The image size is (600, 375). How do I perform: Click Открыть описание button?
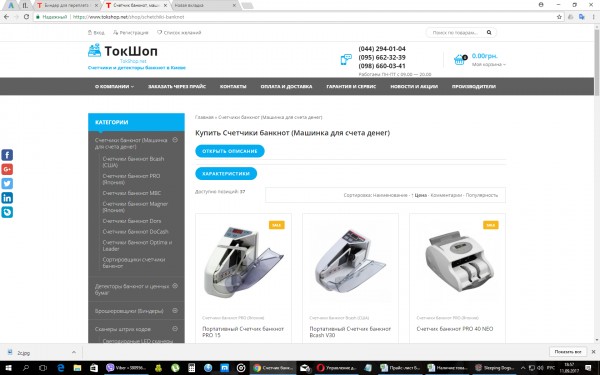230,151
